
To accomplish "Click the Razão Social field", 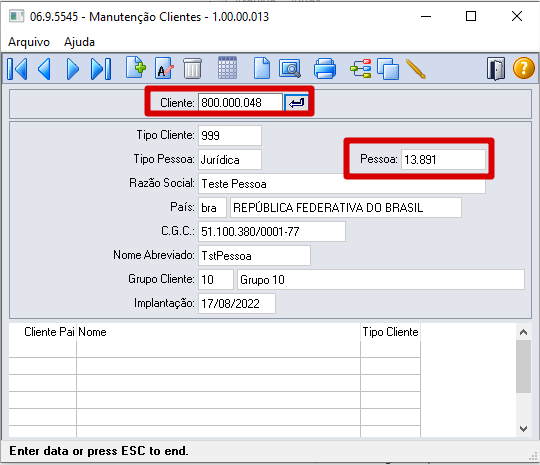I will pyautogui.click(x=342, y=184).
